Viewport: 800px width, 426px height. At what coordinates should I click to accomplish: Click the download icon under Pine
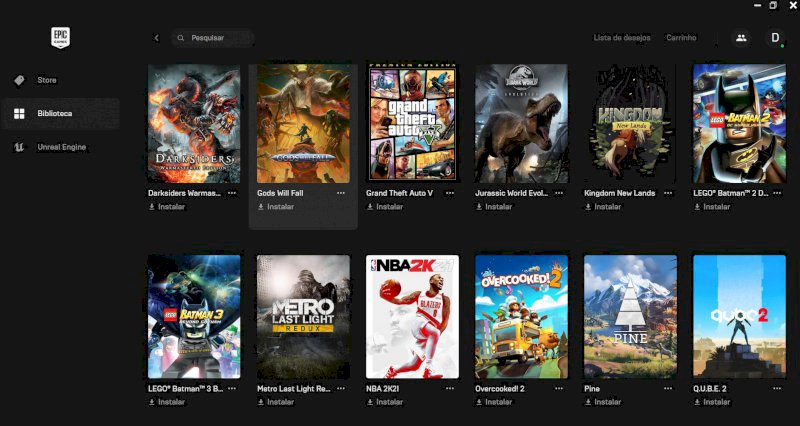pos(588,402)
